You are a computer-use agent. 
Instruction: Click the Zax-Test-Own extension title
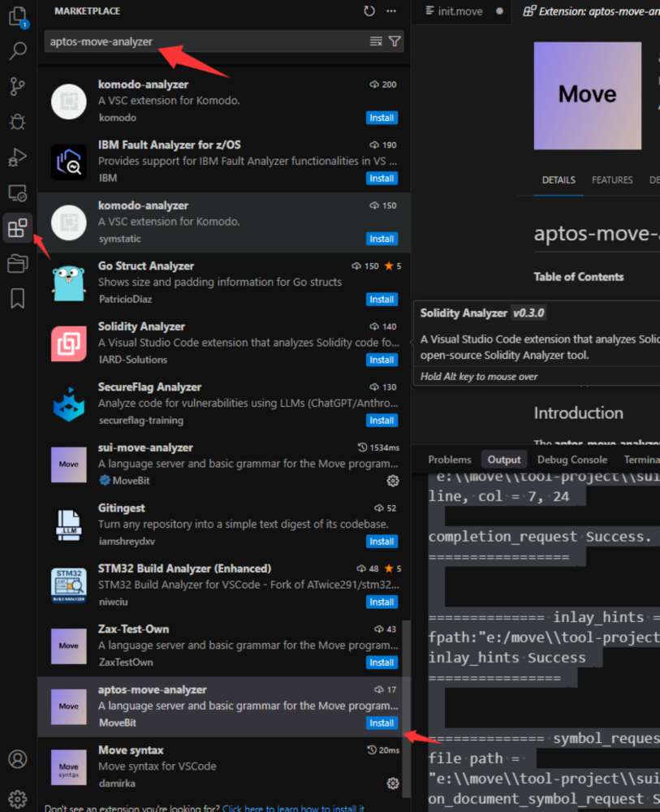tap(134, 629)
